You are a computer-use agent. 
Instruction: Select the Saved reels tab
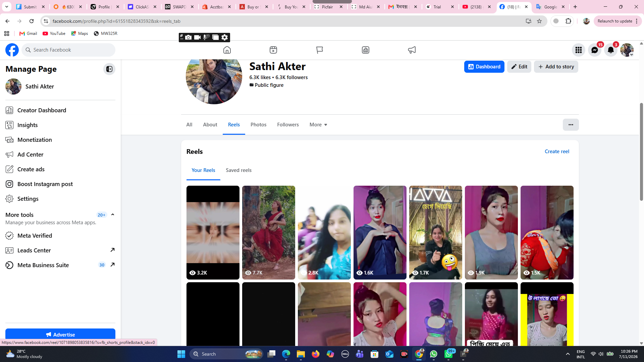[239, 170]
